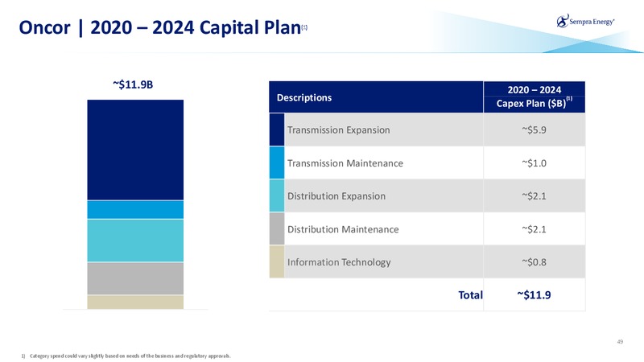Select the gray bar segment in the chart
The image size is (644, 362).
click(x=135, y=278)
